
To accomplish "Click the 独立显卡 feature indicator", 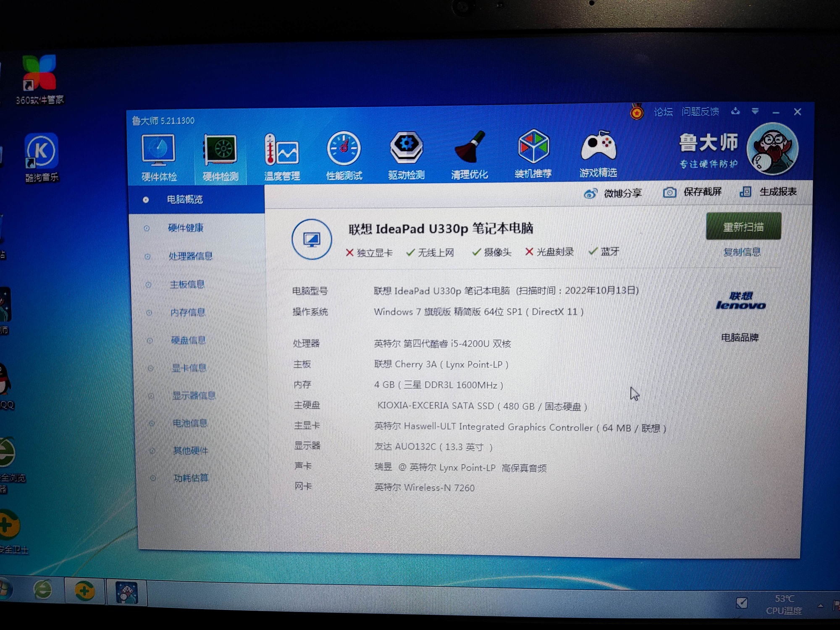I will tap(369, 253).
